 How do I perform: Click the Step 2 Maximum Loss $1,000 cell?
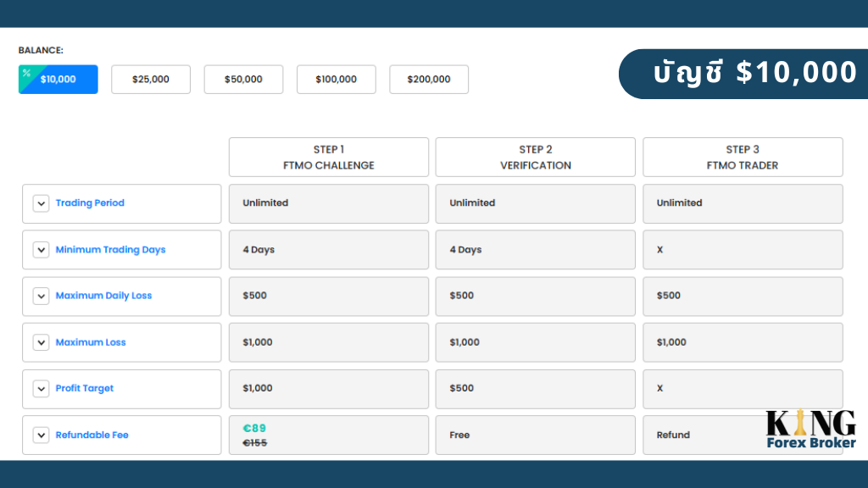pos(536,342)
